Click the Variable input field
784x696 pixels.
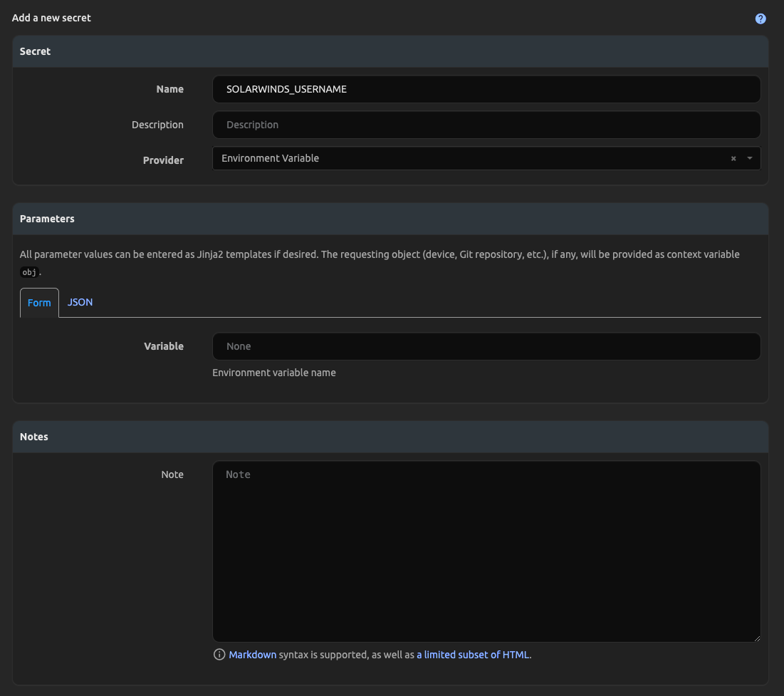coord(486,346)
